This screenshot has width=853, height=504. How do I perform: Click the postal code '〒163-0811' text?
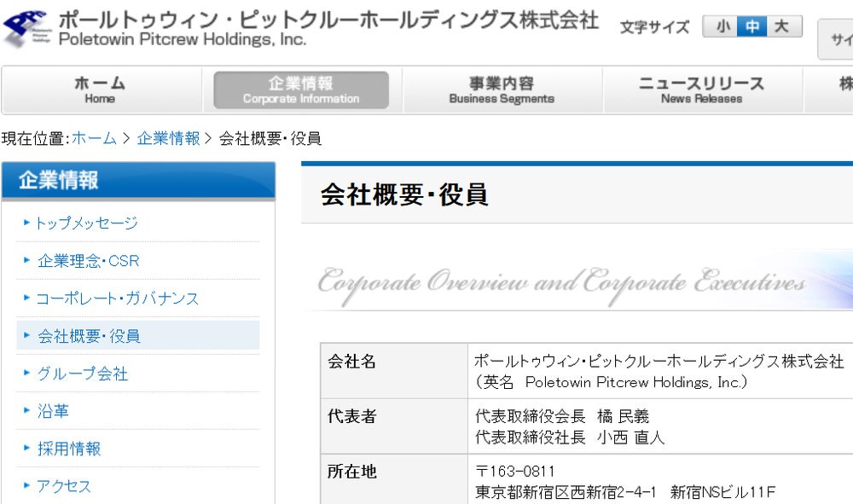click(514, 472)
